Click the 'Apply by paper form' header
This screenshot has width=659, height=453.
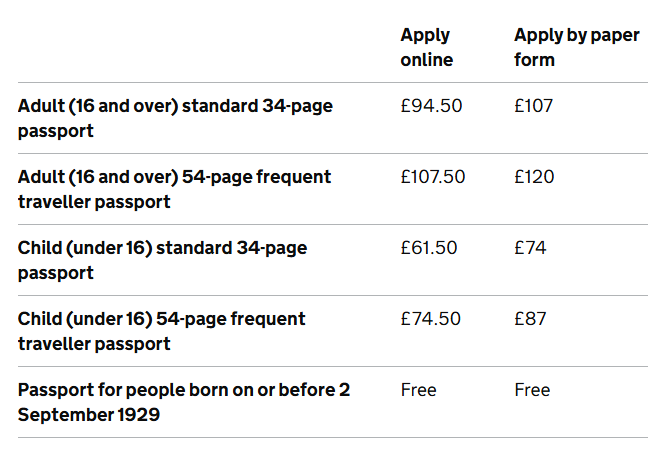click(x=577, y=47)
